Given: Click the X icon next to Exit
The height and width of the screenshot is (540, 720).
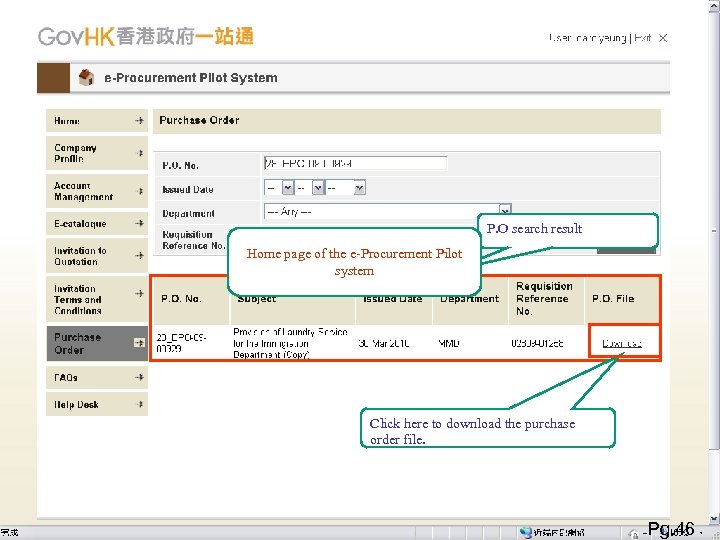Looking at the screenshot, I should [663, 38].
